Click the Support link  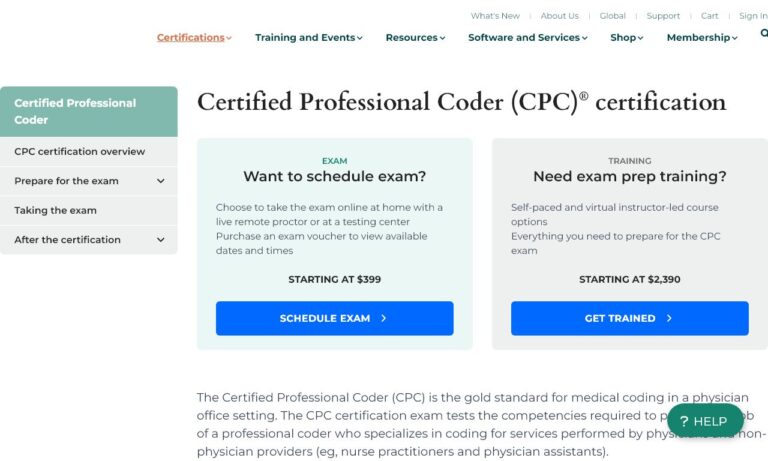click(x=663, y=16)
